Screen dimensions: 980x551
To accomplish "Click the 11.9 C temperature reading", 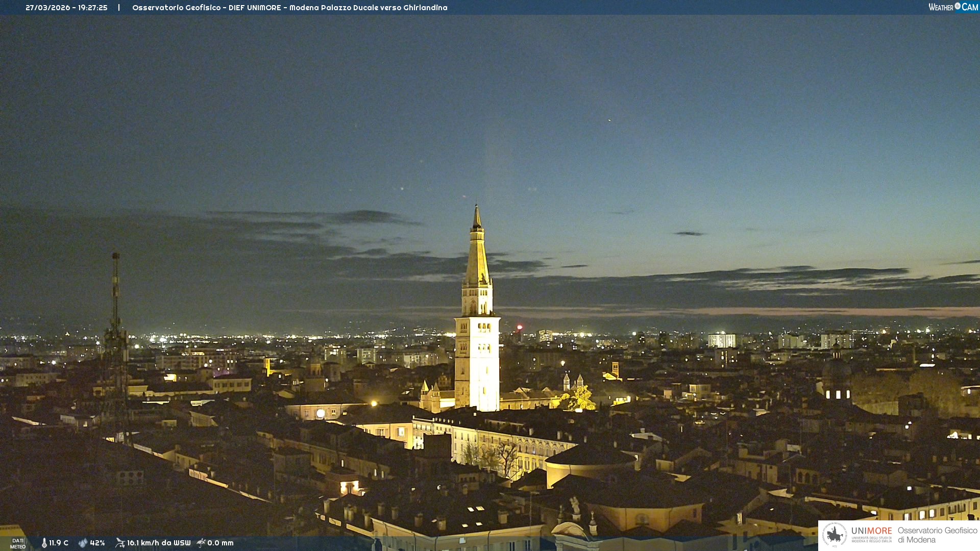I will tap(59, 543).
